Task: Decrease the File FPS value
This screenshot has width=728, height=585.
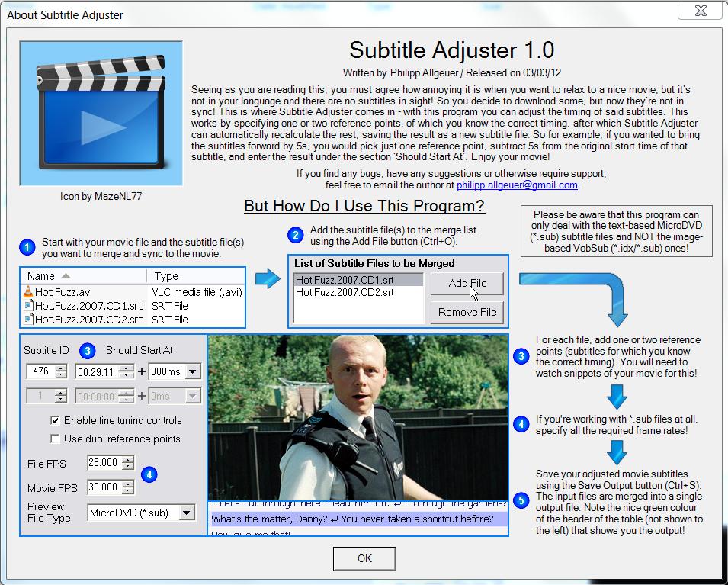Action: pos(127,465)
